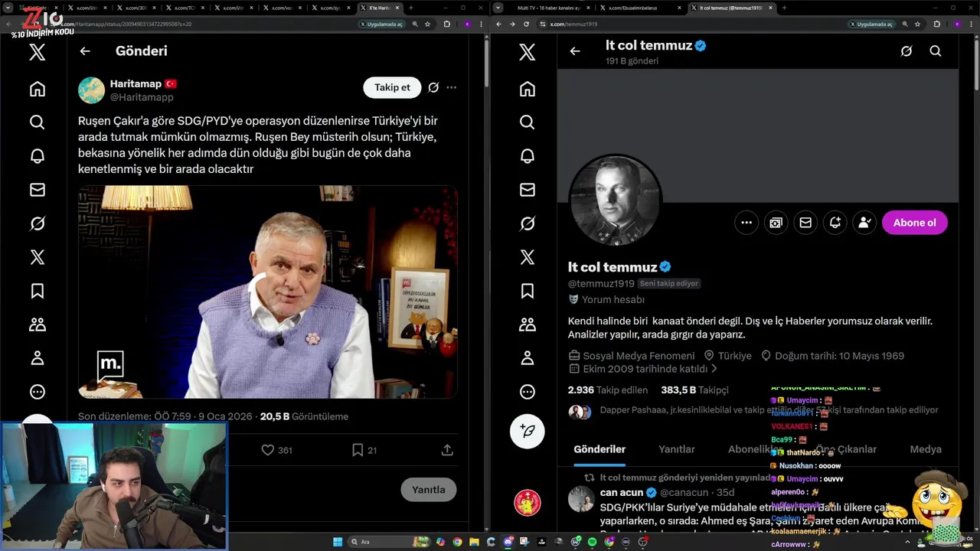This screenshot has height=551, width=980.
Task: Open It col temmuz profile photo
Action: (x=615, y=201)
